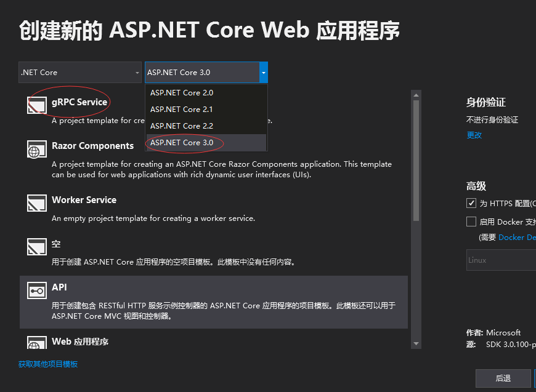The image size is (536, 392).
Task: Enable the 启用 Docker 支持 checkbox
Action: 471,222
